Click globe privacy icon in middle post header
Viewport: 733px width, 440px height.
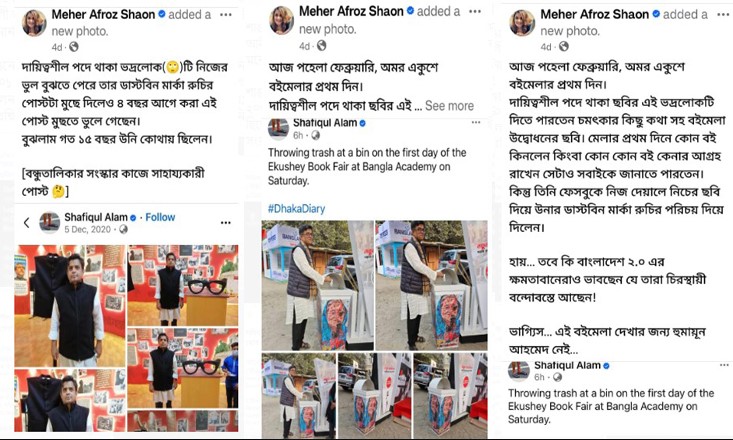click(321, 45)
